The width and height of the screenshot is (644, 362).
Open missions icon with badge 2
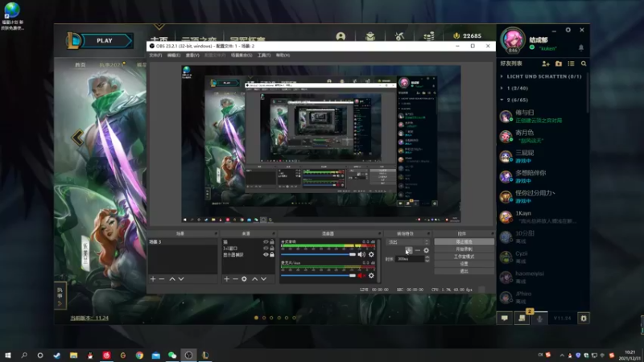click(x=522, y=318)
